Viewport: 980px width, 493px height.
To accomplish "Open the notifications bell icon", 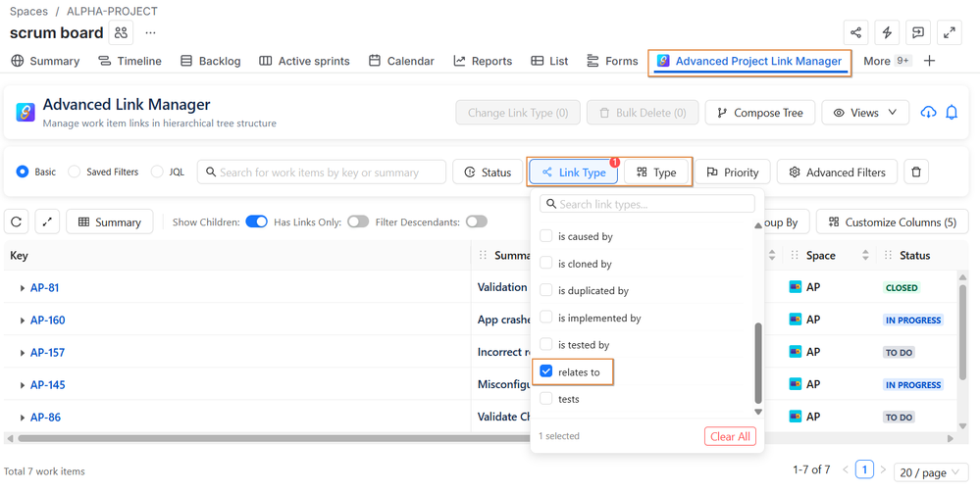I will pos(952,113).
